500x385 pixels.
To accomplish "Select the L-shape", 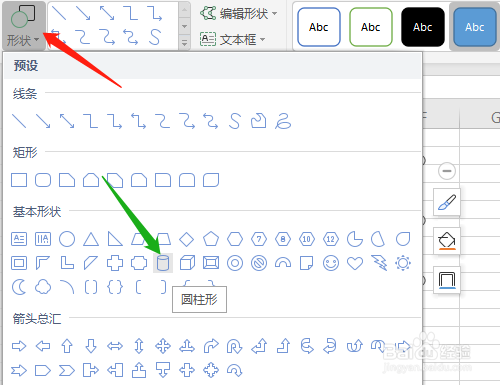I will (x=67, y=263).
